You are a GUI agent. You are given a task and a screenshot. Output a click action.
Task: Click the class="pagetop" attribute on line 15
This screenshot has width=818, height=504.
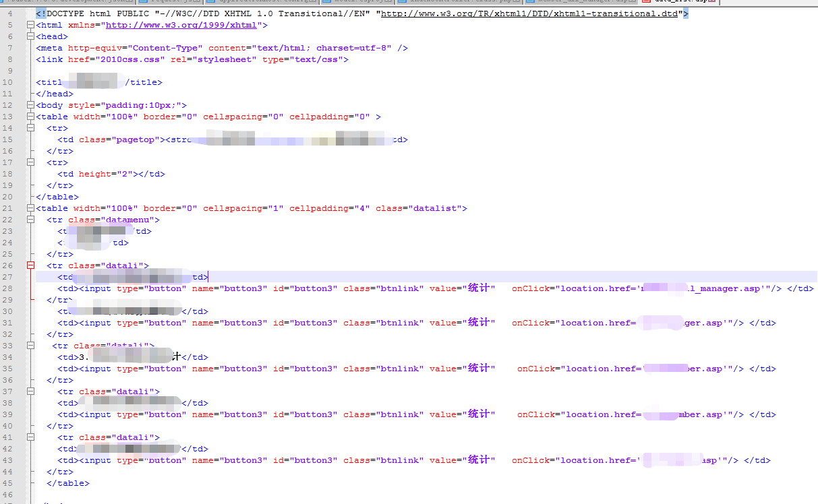[x=122, y=139]
